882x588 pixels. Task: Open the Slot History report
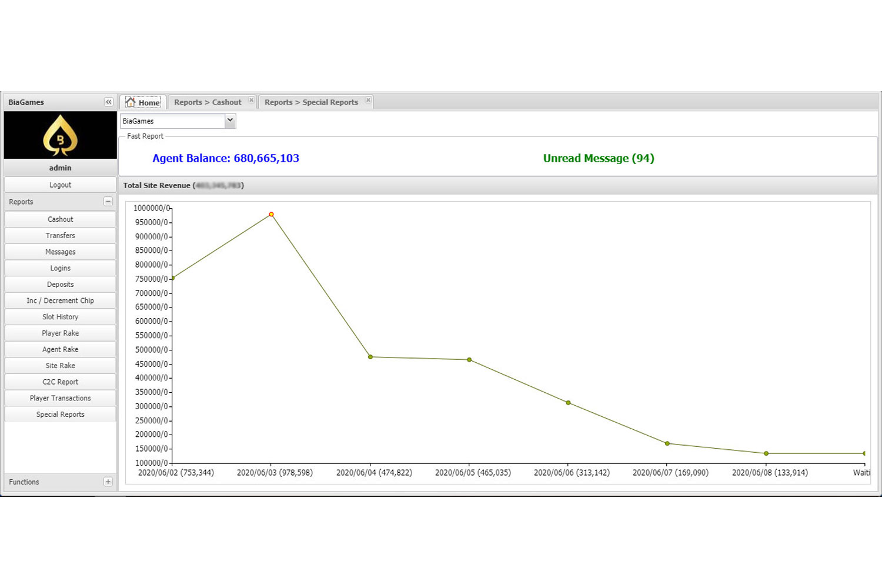point(60,317)
